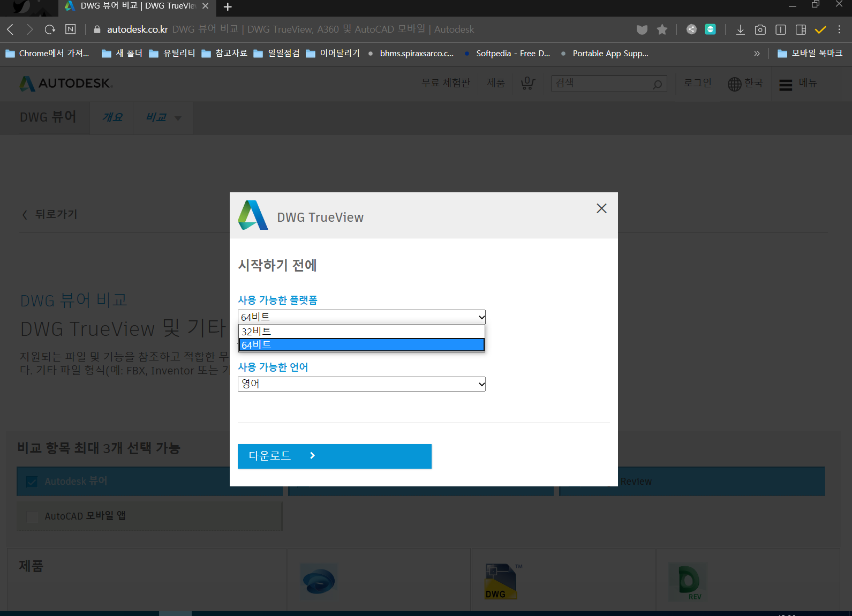Click the 무료 체험판 link
This screenshot has width=852, height=616.
(x=446, y=83)
